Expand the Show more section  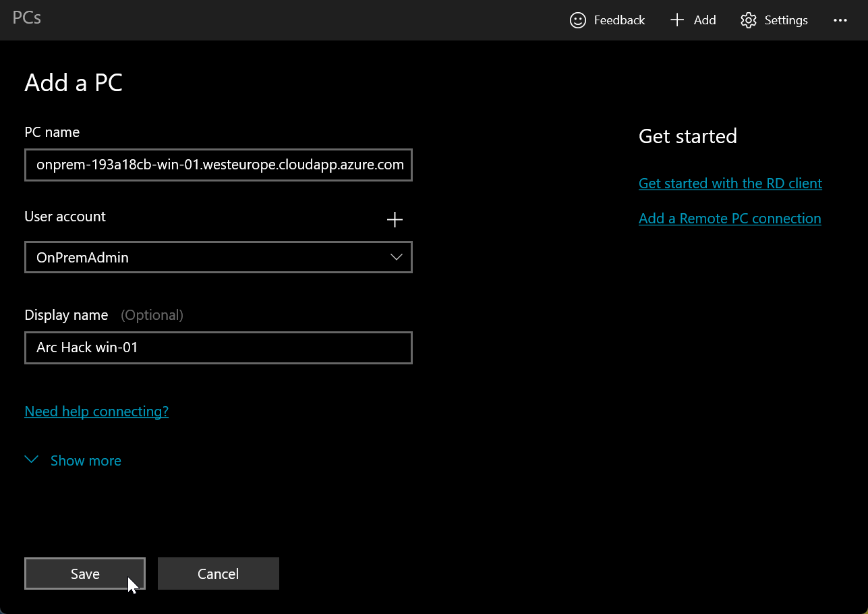(x=86, y=460)
